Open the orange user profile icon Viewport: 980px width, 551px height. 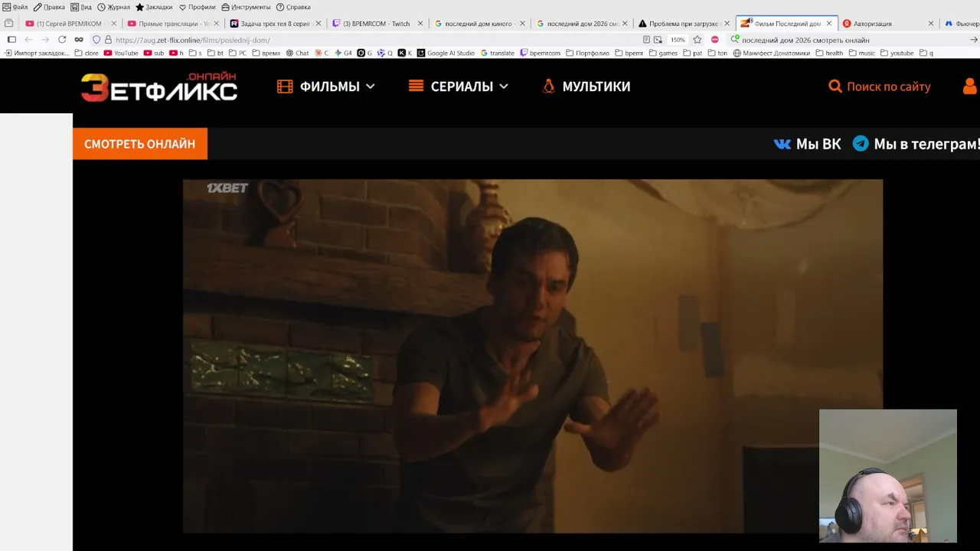pos(970,86)
